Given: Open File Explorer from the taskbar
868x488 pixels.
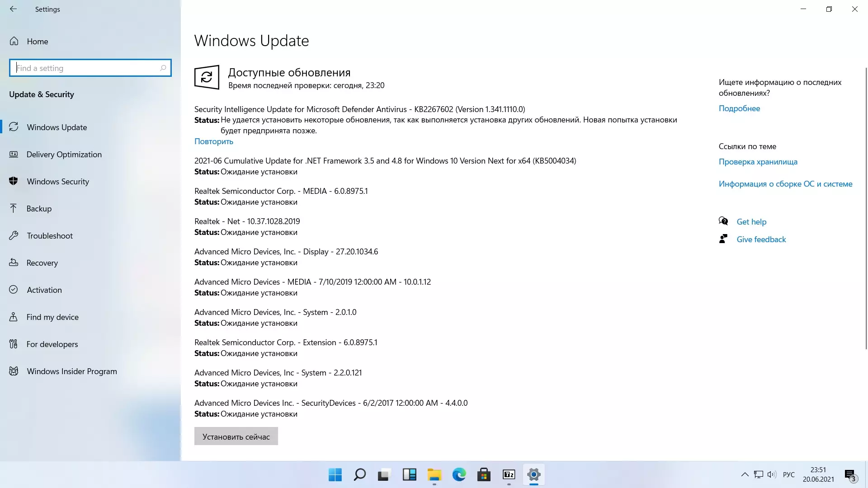Looking at the screenshot, I should tap(434, 475).
